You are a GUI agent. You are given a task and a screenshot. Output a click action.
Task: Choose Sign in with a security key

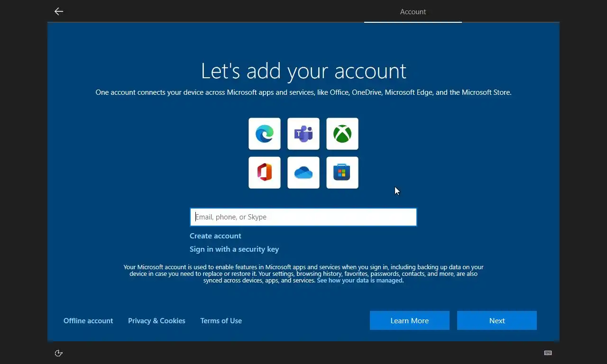pyautogui.click(x=234, y=249)
